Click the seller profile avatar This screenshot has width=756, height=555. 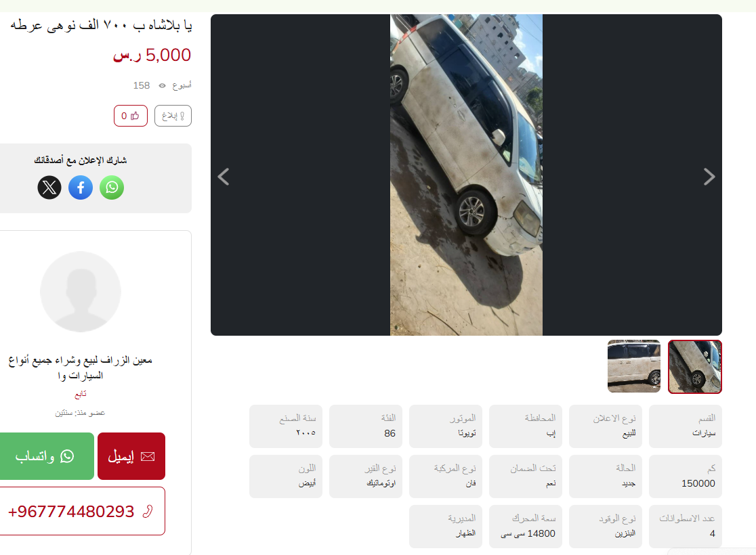(x=81, y=292)
